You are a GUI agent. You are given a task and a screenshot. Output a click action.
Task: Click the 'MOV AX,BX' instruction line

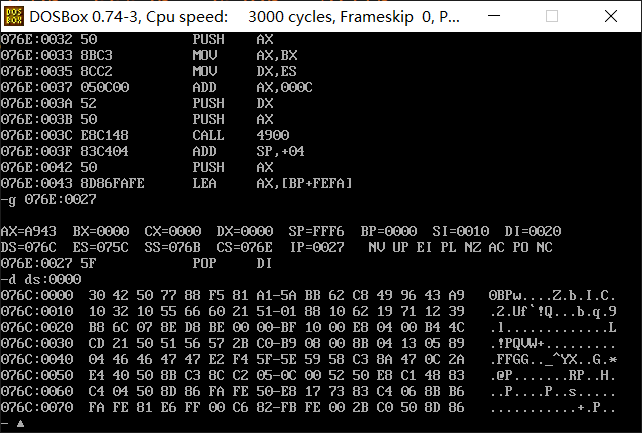(149, 56)
